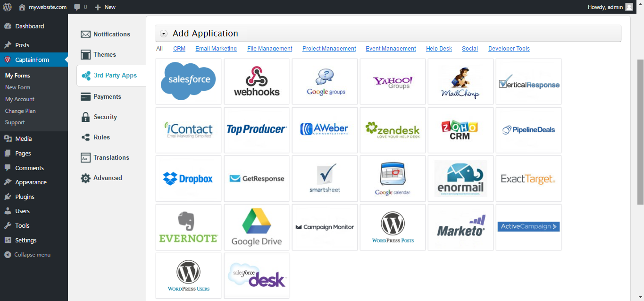Viewport: 644px width, 301px height.
Task: Open the comments bubble in admin bar
Action: (81, 7)
